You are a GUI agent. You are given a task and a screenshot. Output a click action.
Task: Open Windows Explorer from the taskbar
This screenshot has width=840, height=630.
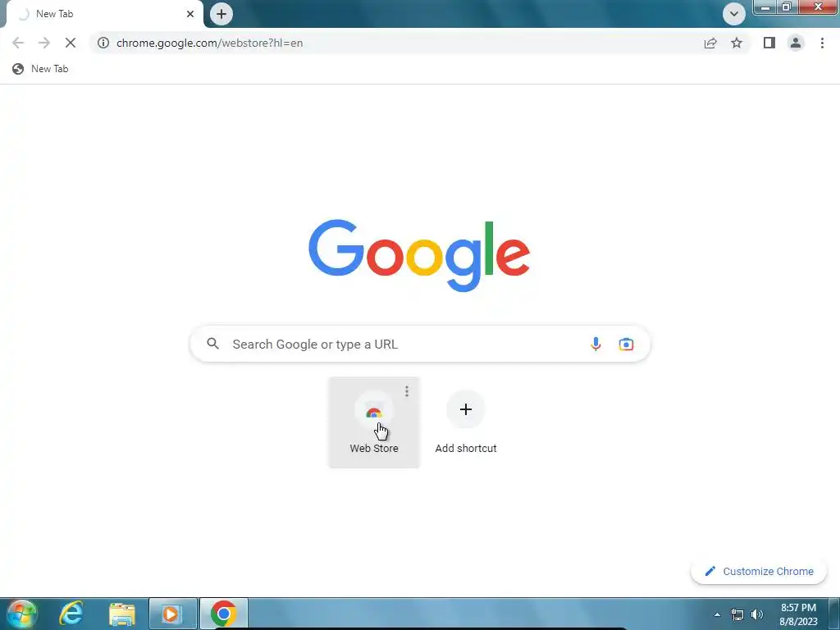(x=121, y=614)
